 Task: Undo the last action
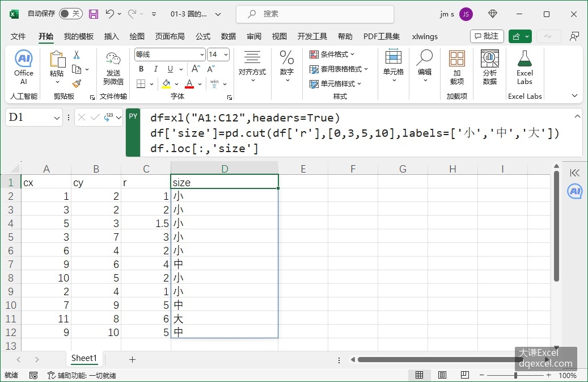pyautogui.click(x=109, y=14)
